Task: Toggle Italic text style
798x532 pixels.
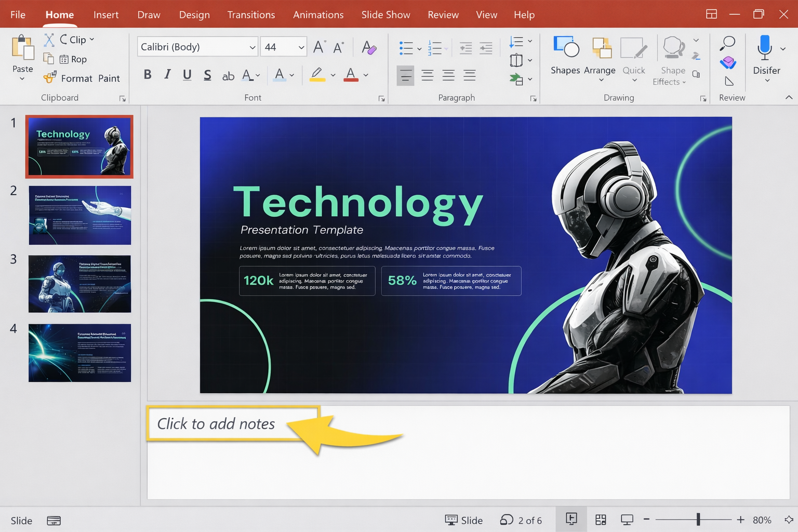Action: [167, 75]
